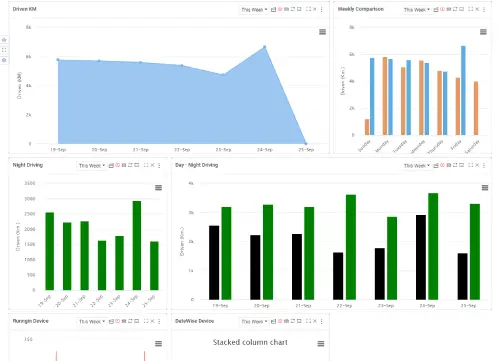Click the 25-Sep zero point in Driven KM chart
Screen dimensions: 500x361
click(x=306, y=144)
